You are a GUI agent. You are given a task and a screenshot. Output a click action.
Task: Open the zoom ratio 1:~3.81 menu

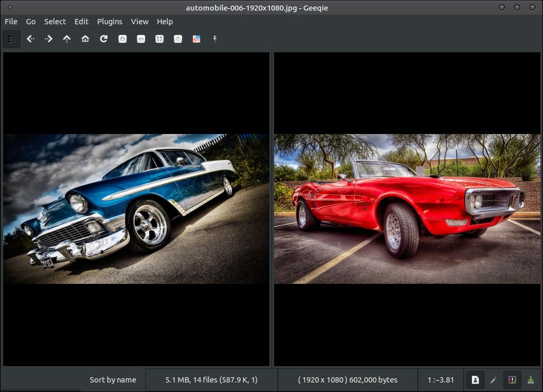pyautogui.click(x=441, y=380)
